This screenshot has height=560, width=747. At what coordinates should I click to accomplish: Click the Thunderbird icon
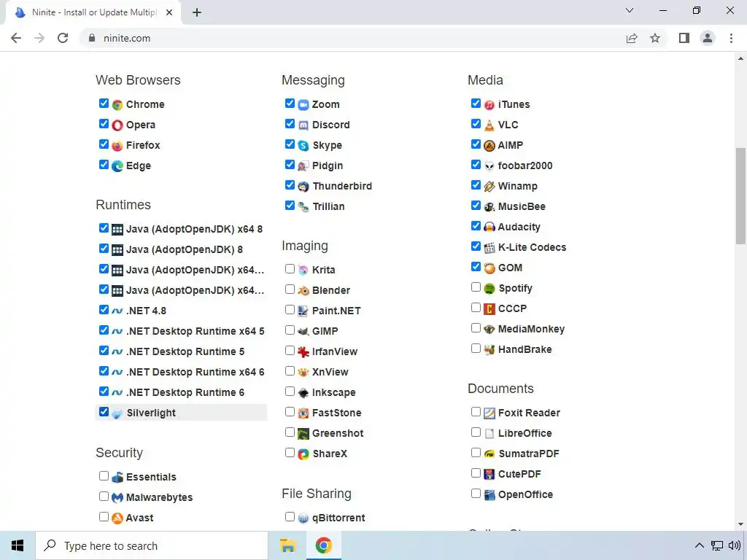[x=303, y=187]
